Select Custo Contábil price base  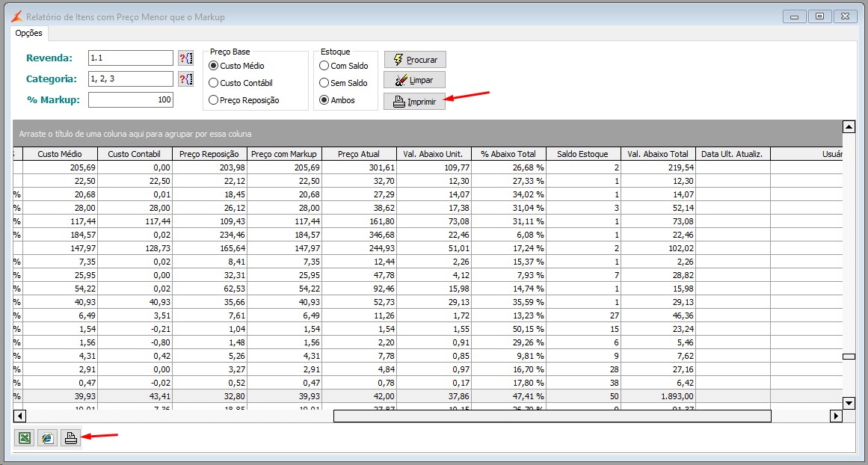pyautogui.click(x=240, y=83)
